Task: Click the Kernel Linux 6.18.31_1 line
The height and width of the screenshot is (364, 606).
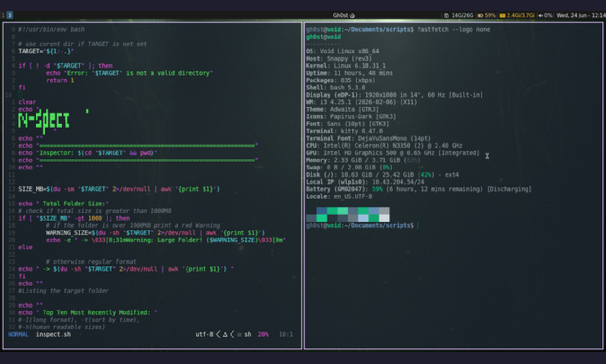Action: [346, 66]
